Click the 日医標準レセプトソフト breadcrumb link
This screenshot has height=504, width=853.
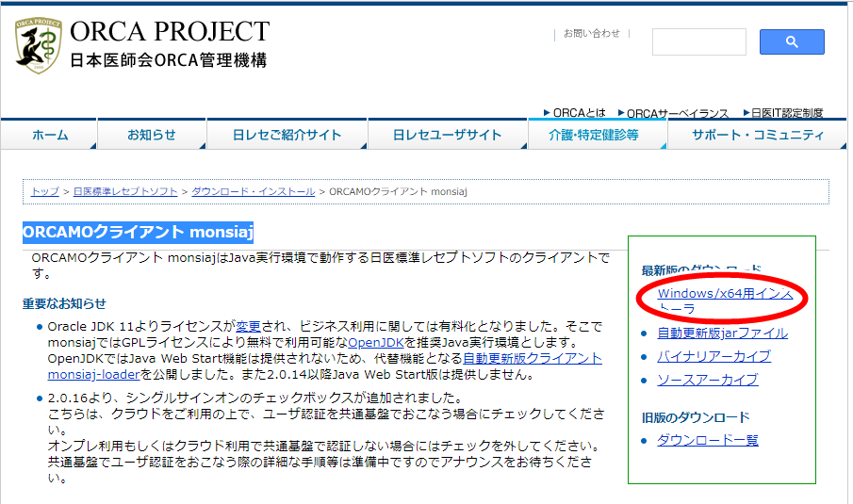(x=125, y=191)
